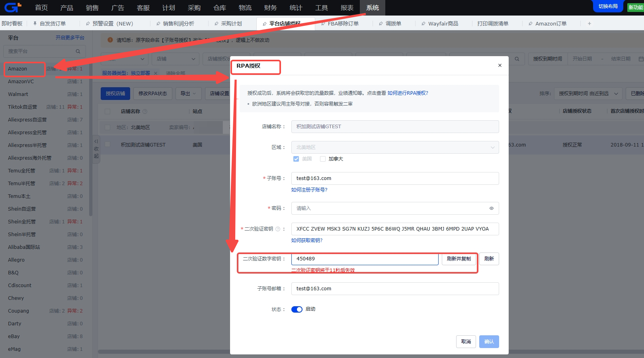The image size is (644, 358).
Task: Close the RPA授权 dialog with the X
Action: (500, 65)
